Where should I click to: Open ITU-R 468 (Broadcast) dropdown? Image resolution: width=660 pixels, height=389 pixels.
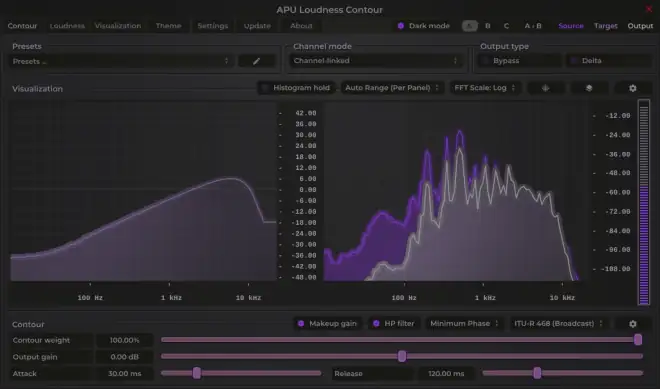(x=558, y=323)
